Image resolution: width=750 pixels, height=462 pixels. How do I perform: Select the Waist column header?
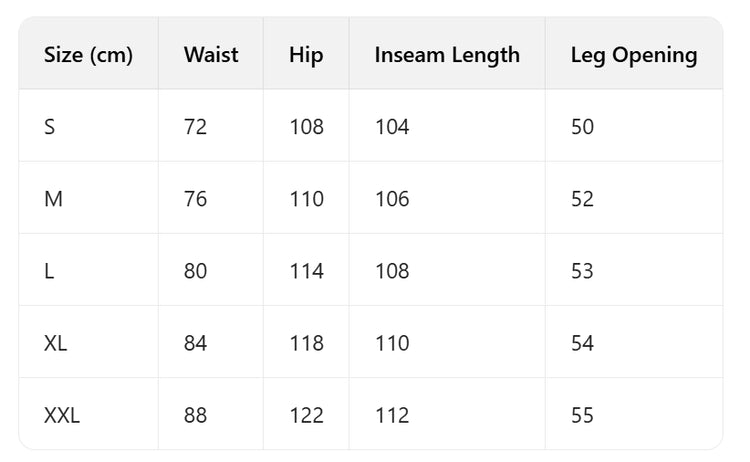click(211, 55)
